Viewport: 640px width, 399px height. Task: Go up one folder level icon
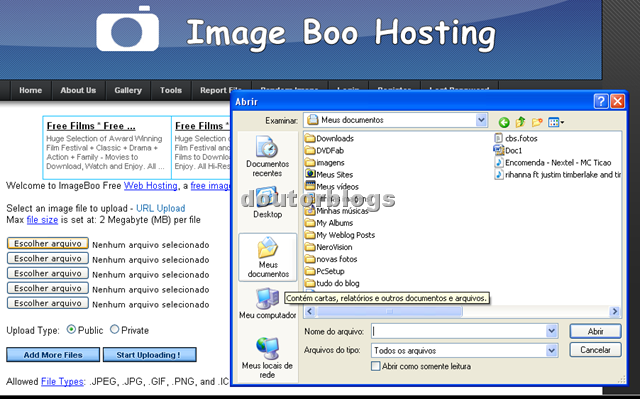(520, 122)
